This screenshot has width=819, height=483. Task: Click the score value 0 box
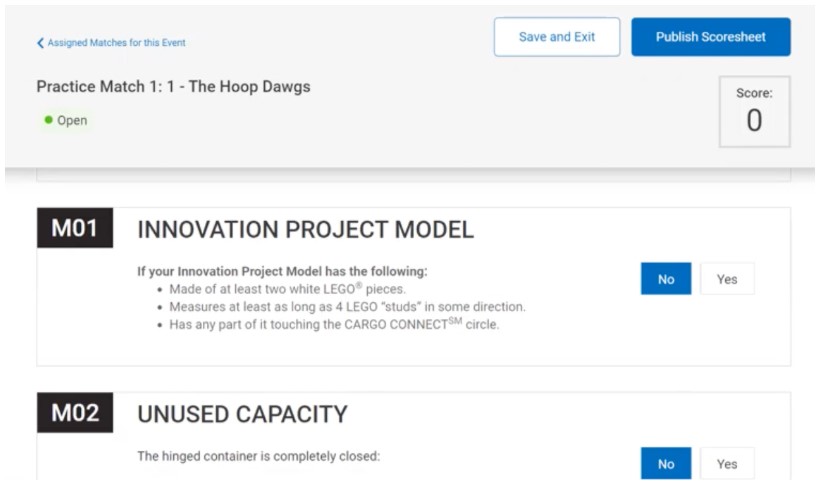pos(754,112)
